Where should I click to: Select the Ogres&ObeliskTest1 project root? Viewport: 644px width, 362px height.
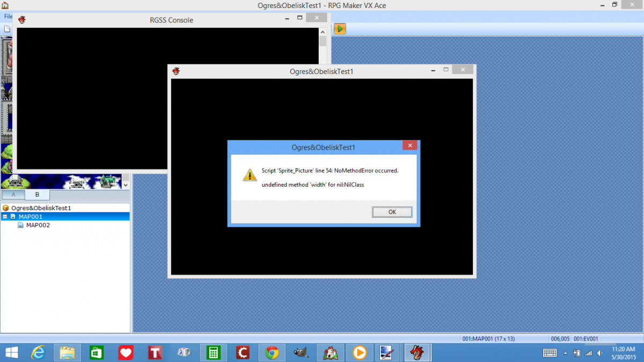point(41,208)
